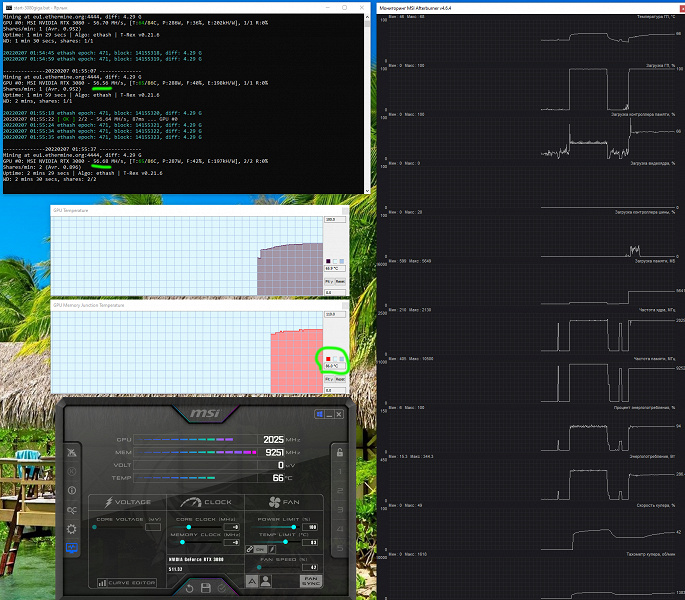Click Reset in GPU Temperature window
This screenshot has width=685, height=600.
click(x=340, y=281)
